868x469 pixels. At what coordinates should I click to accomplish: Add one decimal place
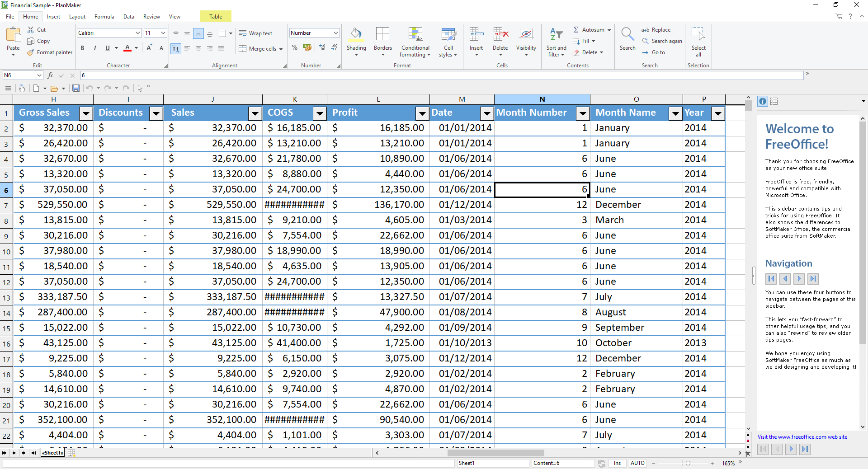click(x=322, y=47)
